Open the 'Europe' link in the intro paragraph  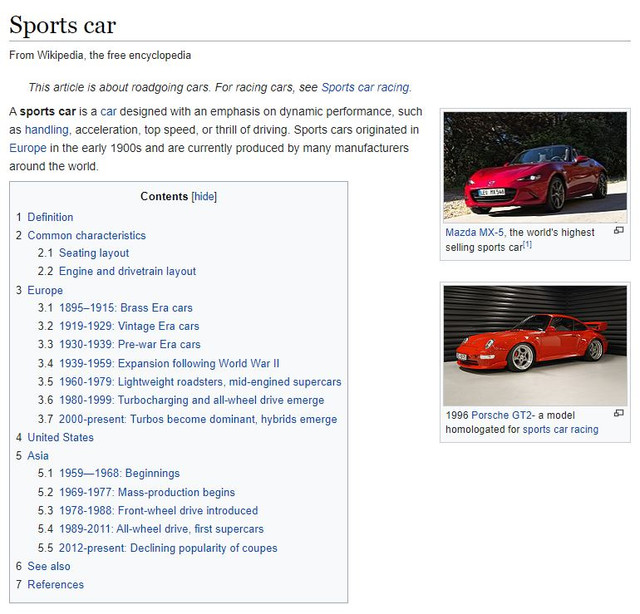28,148
